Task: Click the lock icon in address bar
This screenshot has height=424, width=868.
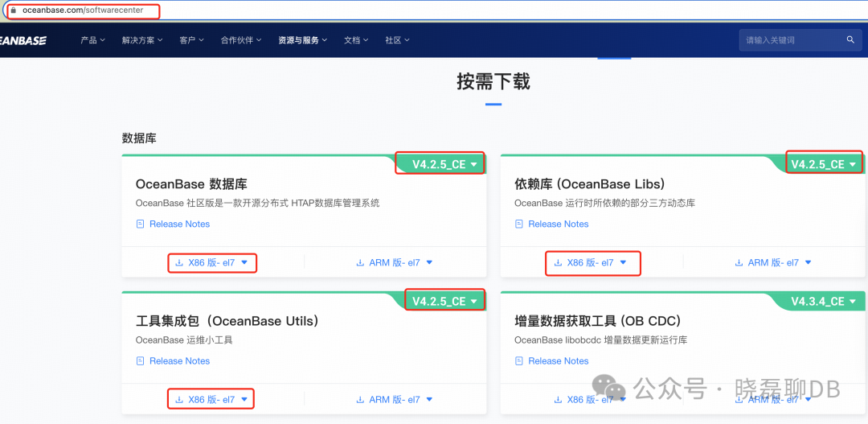Action: coord(14,10)
